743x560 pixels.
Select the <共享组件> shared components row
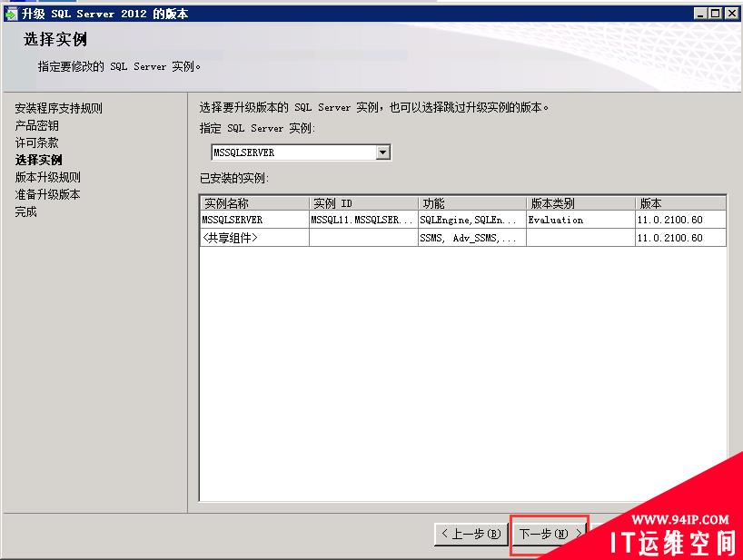coord(463,238)
